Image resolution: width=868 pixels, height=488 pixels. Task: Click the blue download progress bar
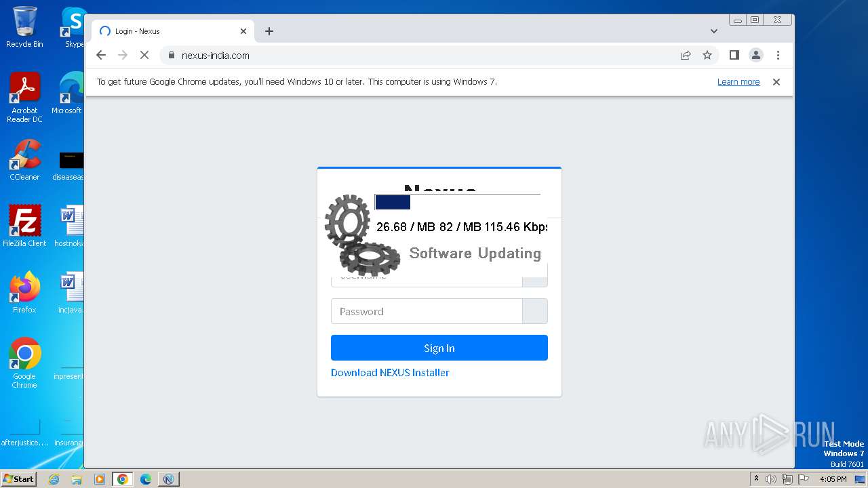point(393,202)
